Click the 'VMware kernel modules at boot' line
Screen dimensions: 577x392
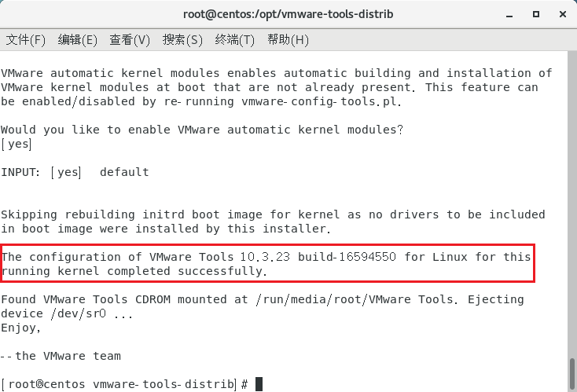click(270, 87)
